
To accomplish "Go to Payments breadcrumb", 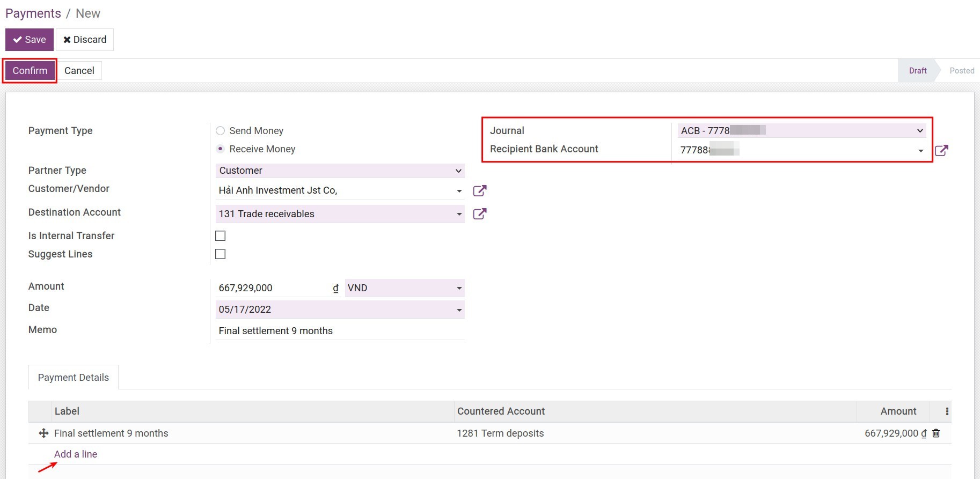I will pyautogui.click(x=33, y=13).
